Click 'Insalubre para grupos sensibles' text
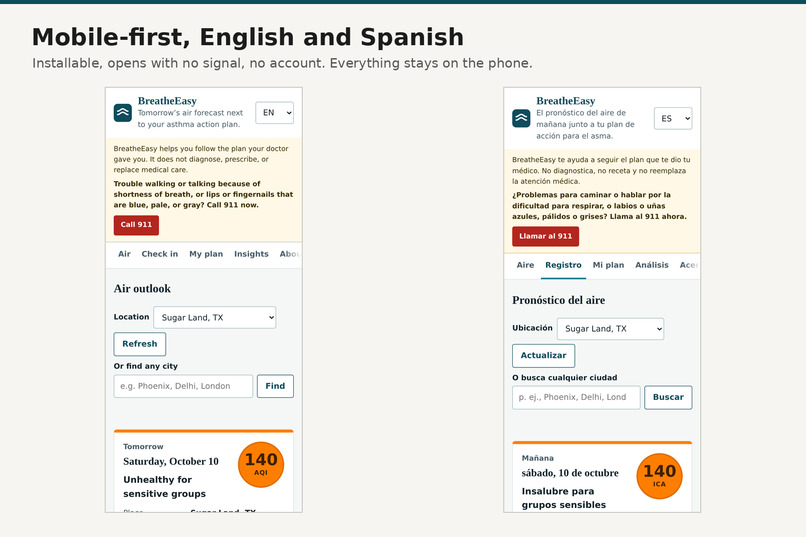The height and width of the screenshot is (537, 806). coord(564,498)
